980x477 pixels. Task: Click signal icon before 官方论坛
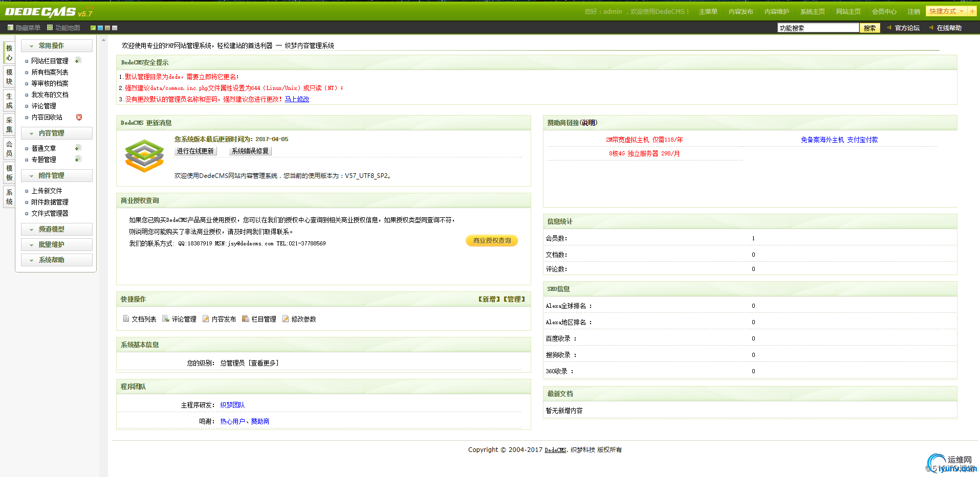[889, 28]
